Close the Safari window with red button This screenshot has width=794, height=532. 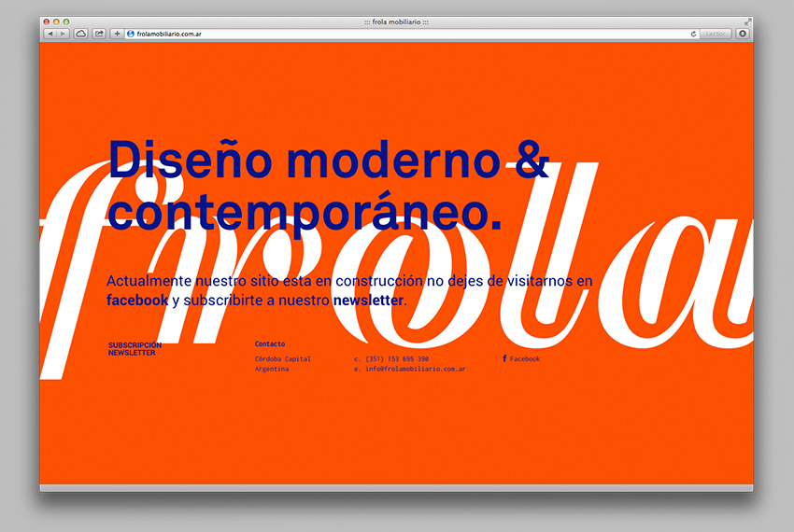[x=46, y=21]
